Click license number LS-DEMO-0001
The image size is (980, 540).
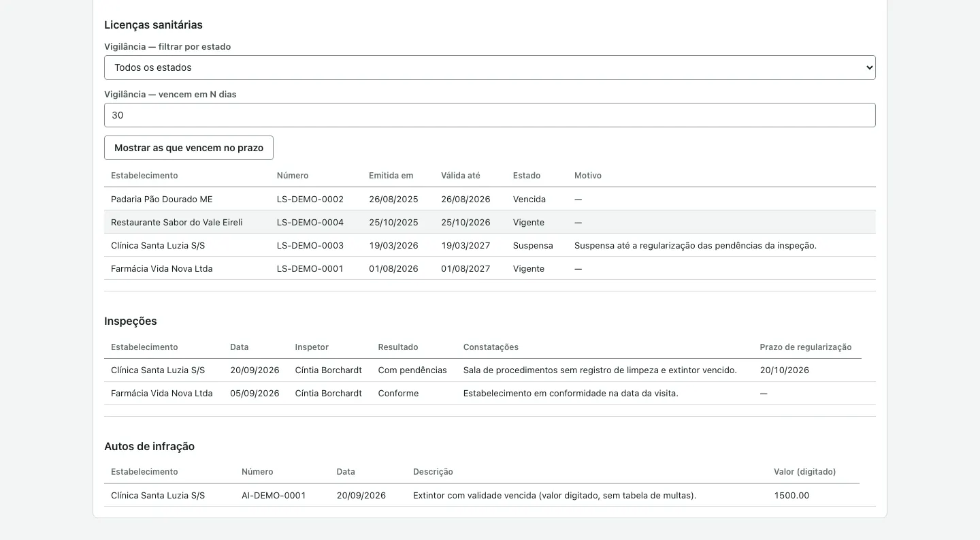[x=310, y=269]
